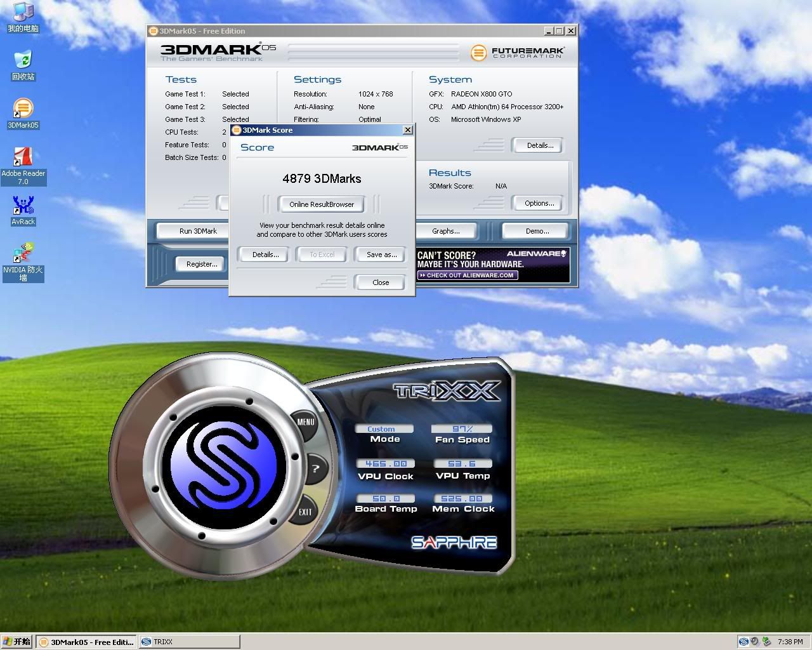Open the Start menu button
Viewport: 812px width, 650px height.
point(17,642)
